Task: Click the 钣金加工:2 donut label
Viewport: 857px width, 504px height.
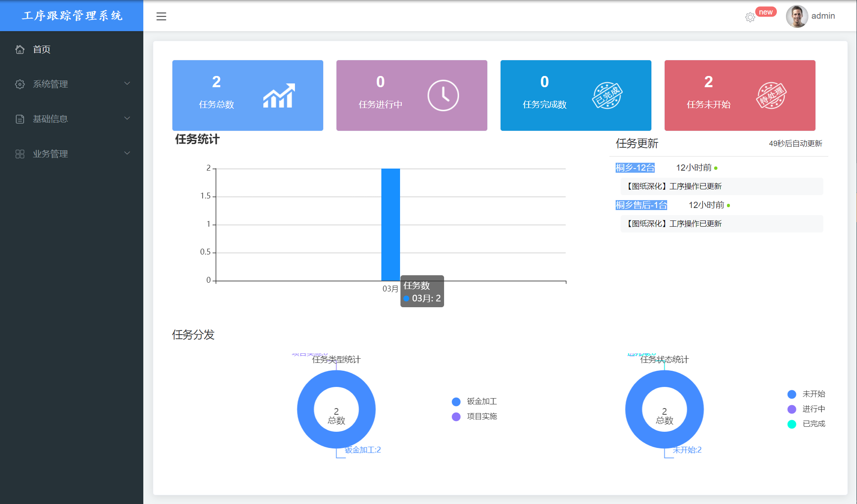Action: [x=363, y=450]
